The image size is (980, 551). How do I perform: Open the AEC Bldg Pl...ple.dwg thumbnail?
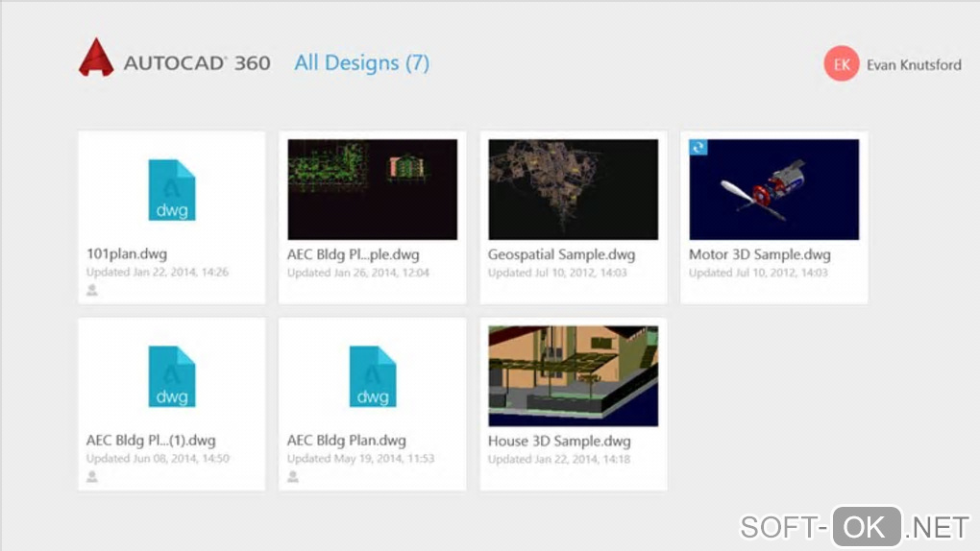[373, 189]
